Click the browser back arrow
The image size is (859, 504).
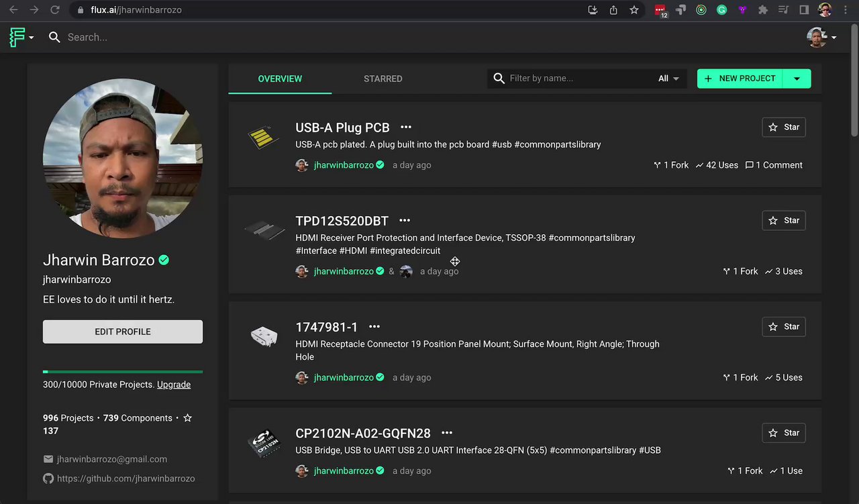13,10
